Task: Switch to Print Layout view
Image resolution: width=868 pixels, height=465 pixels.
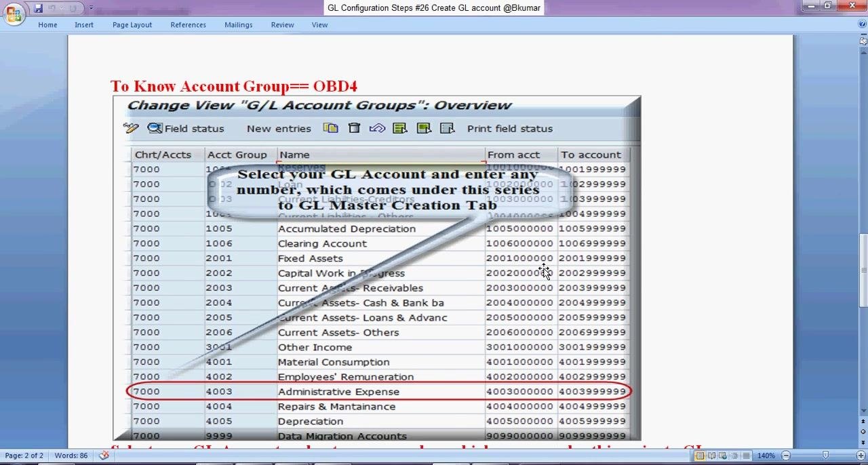Action: pos(700,456)
